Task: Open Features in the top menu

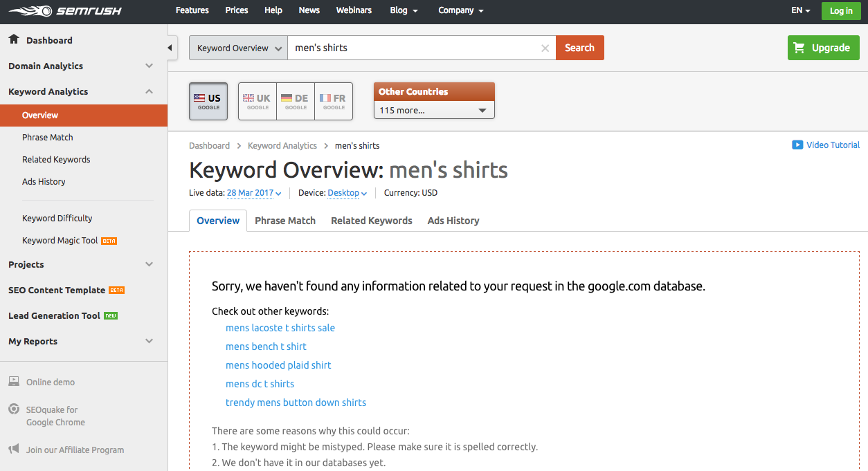Action: 192,11
